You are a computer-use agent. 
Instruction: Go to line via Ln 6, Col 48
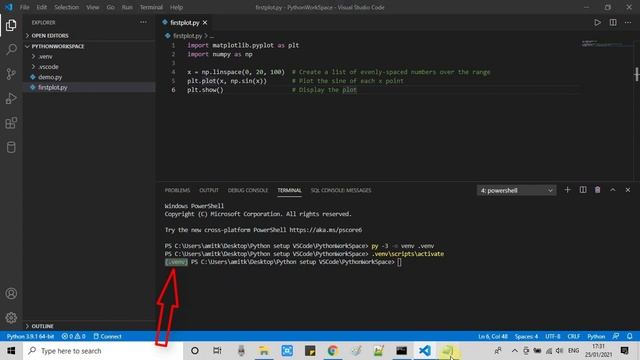pyautogui.click(x=493, y=336)
